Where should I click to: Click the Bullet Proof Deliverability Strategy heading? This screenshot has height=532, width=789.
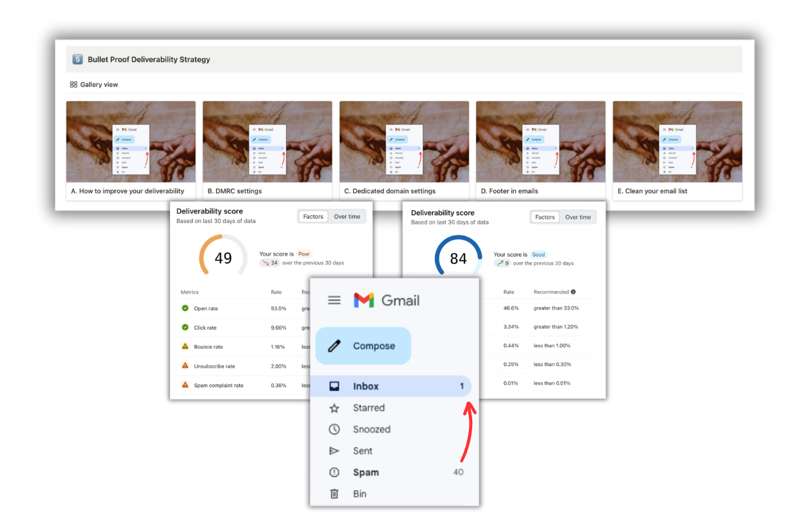149,60
